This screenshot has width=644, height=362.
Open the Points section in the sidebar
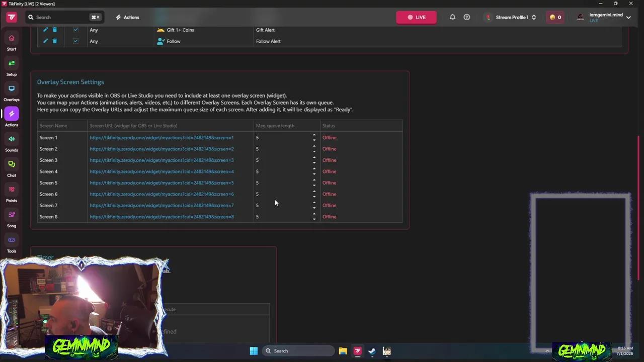[12, 193]
